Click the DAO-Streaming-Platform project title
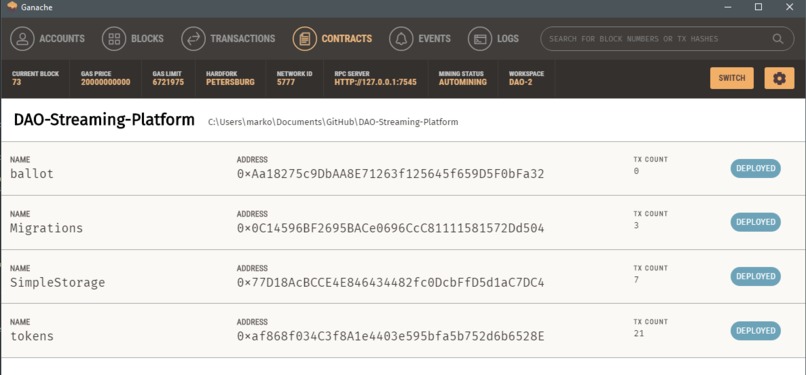Viewport: 806px width, 375px height. pos(104,120)
